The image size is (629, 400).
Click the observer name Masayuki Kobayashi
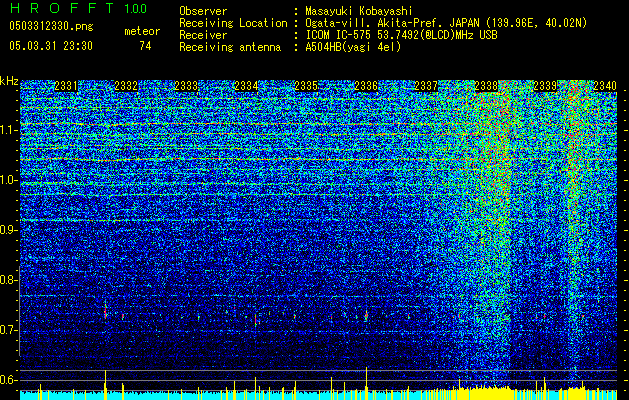(359, 11)
